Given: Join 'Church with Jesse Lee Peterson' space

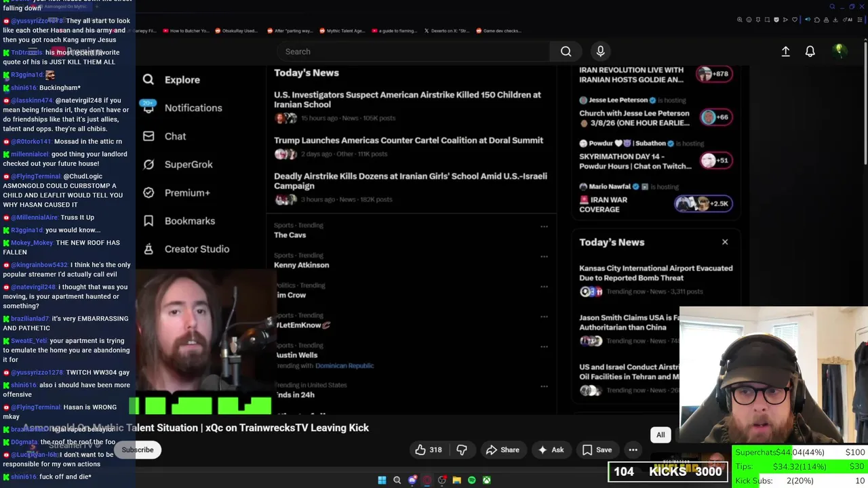Looking at the screenshot, I should pyautogui.click(x=717, y=117).
